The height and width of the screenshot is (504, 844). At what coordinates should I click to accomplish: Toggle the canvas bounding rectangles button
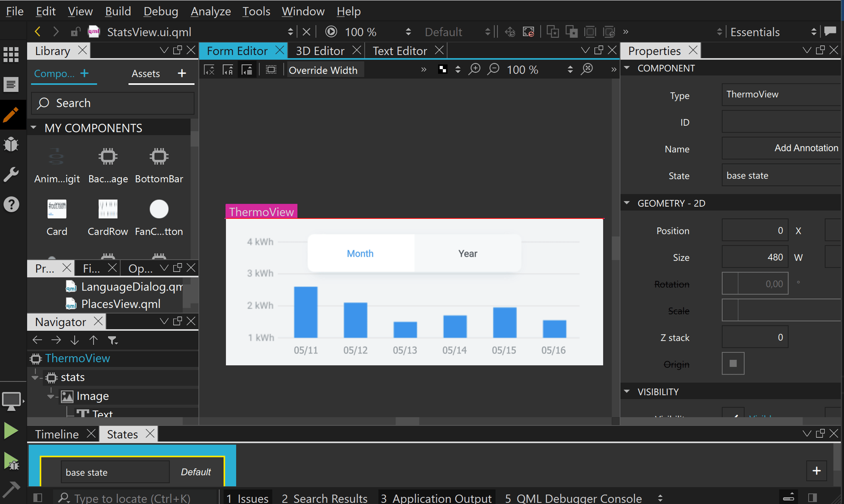click(x=271, y=69)
